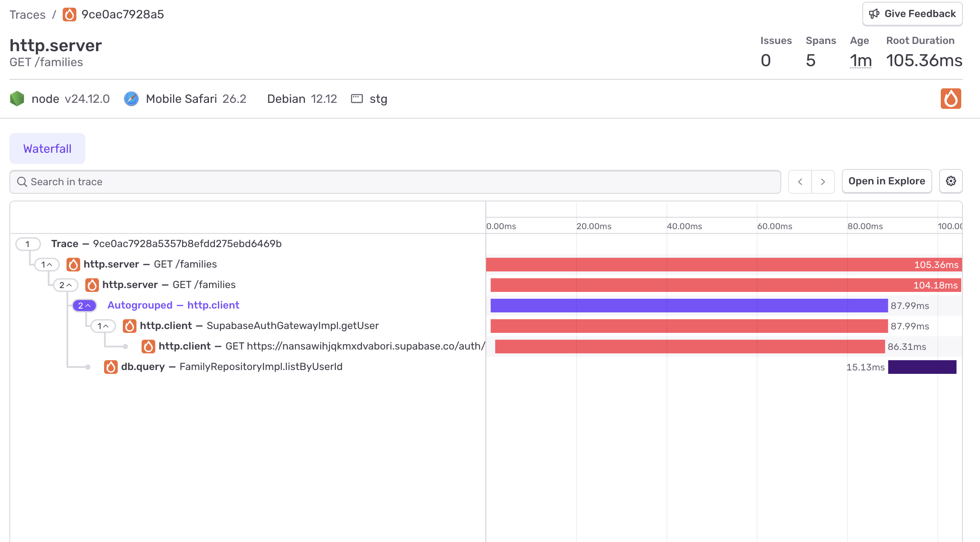The height and width of the screenshot is (542, 980).
Task: Click the orange project icon in breadcrumb
Action: [70, 15]
